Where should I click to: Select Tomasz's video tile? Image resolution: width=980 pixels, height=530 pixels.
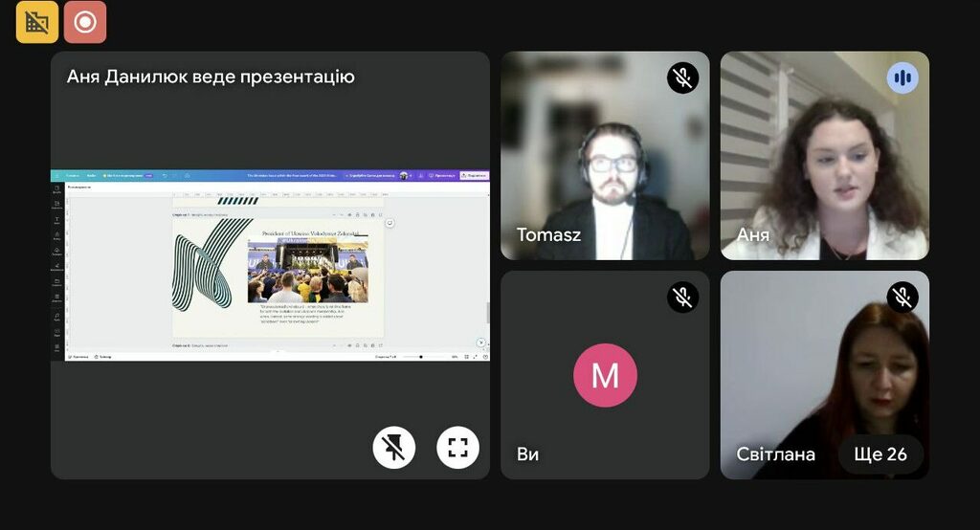click(605, 156)
